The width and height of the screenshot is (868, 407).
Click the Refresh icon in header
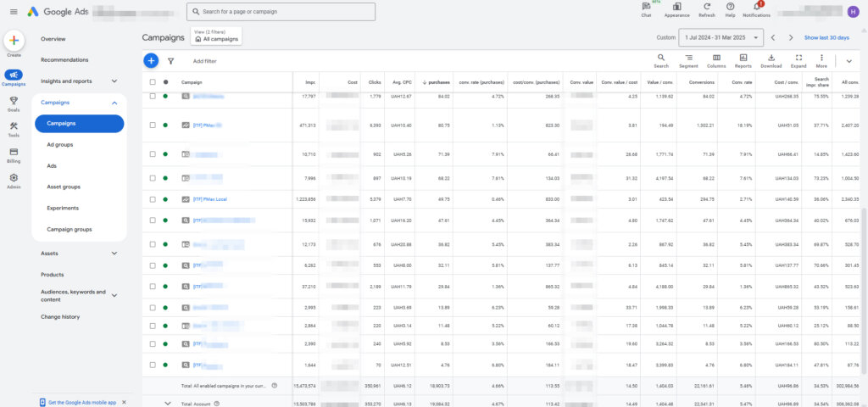(706, 8)
